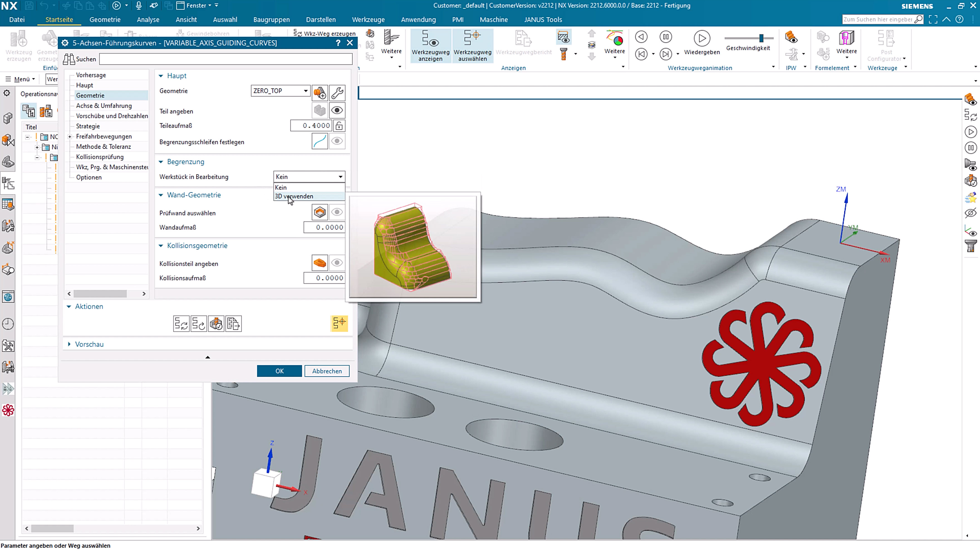This screenshot has width=980, height=551.
Task: Click the microphone icon in title bar
Action: pos(139,5)
